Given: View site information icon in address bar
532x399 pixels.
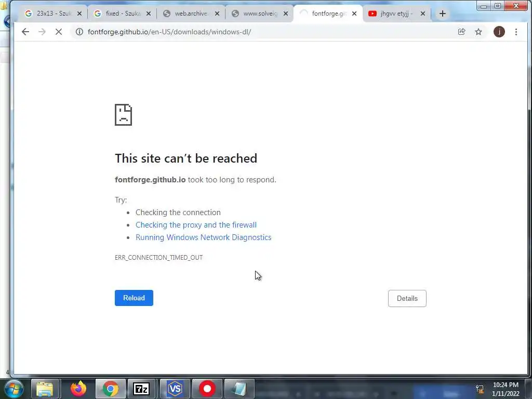Looking at the screenshot, I should click(x=79, y=32).
